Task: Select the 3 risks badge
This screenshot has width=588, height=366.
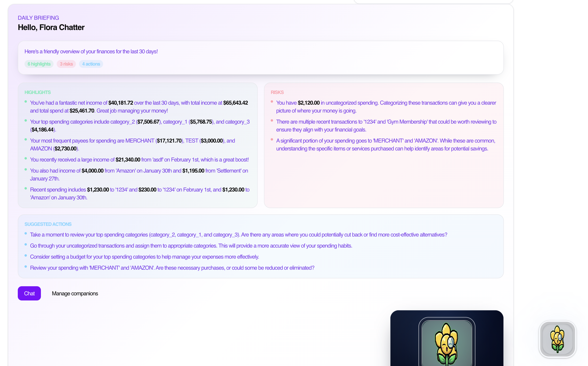Action: (66, 64)
